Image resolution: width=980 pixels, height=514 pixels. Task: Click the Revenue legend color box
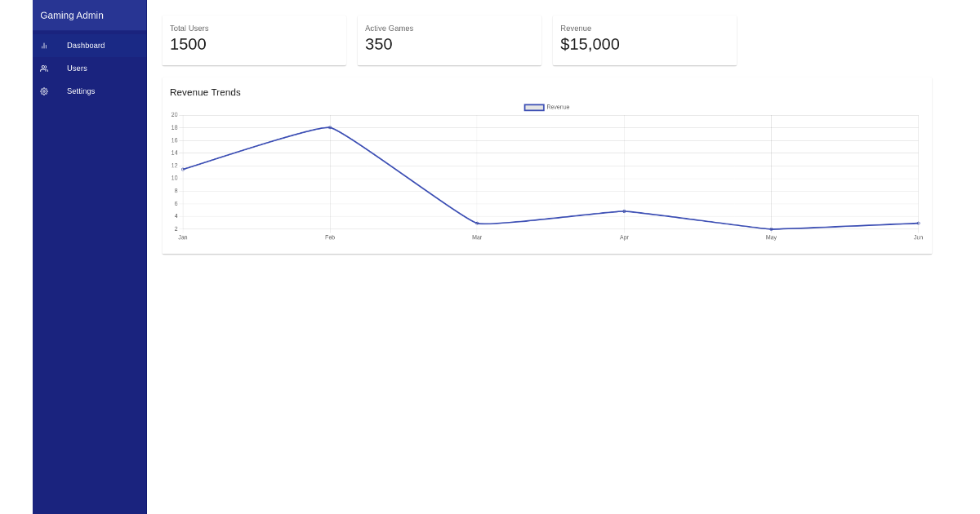pos(534,108)
